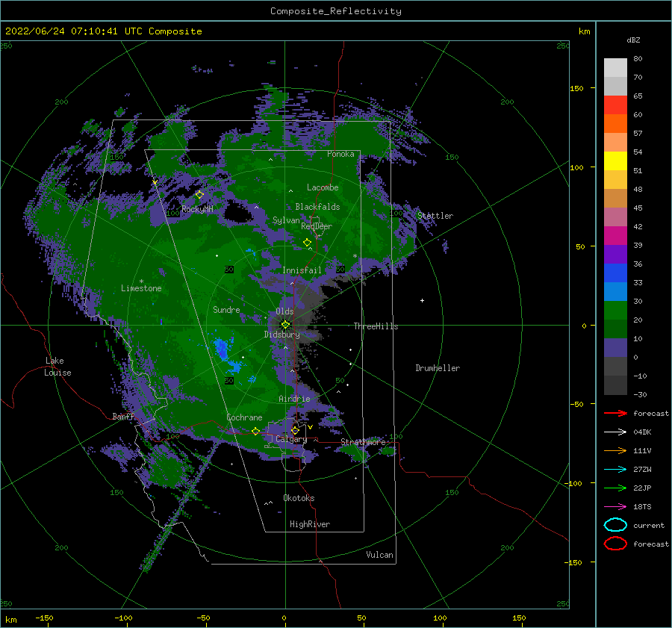The height and width of the screenshot is (628, 672).
Task: Click the Sylvan label
Action: tap(286, 220)
